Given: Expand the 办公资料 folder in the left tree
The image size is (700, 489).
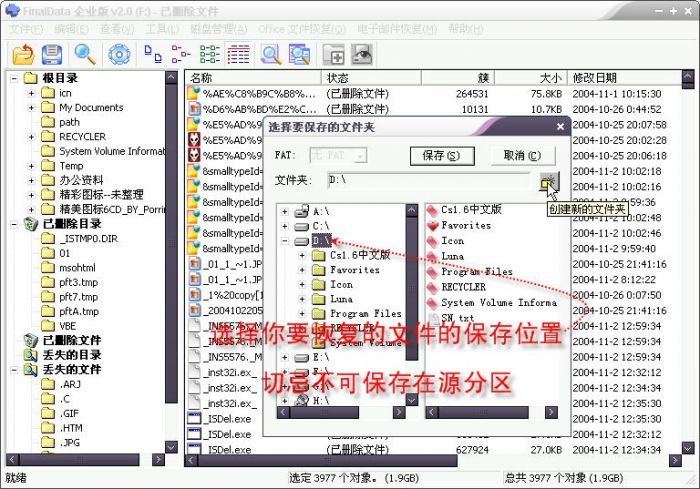Looking at the screenshot, I should [x=31, y=181].
